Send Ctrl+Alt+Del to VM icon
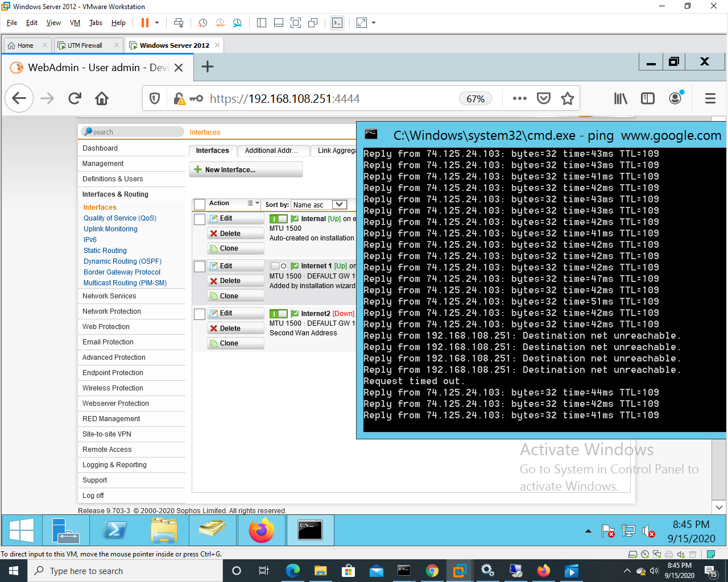 (179, 23)
